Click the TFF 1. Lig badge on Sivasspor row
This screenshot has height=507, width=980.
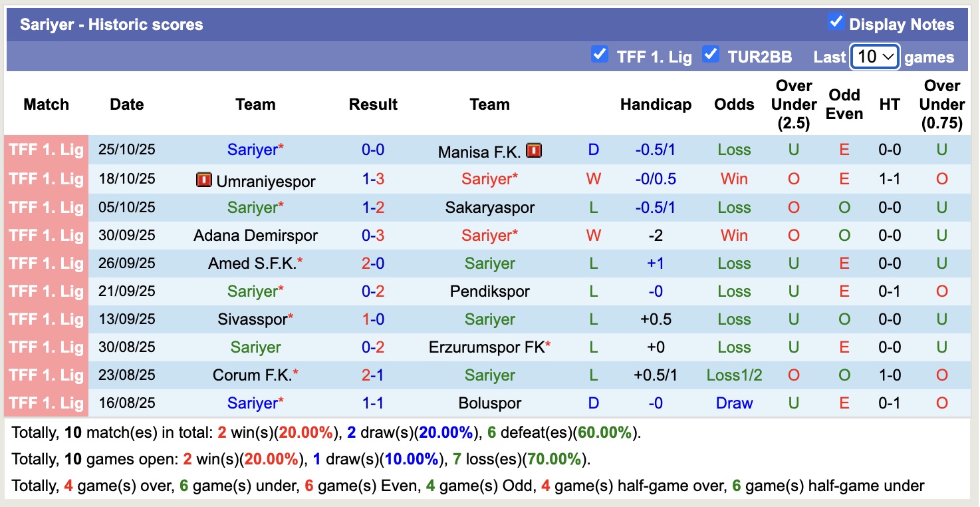tap(45, 319)
